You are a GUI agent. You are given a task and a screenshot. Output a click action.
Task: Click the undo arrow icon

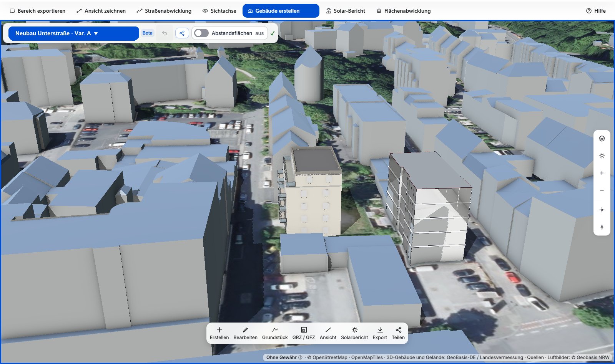(x=165, y=33)
